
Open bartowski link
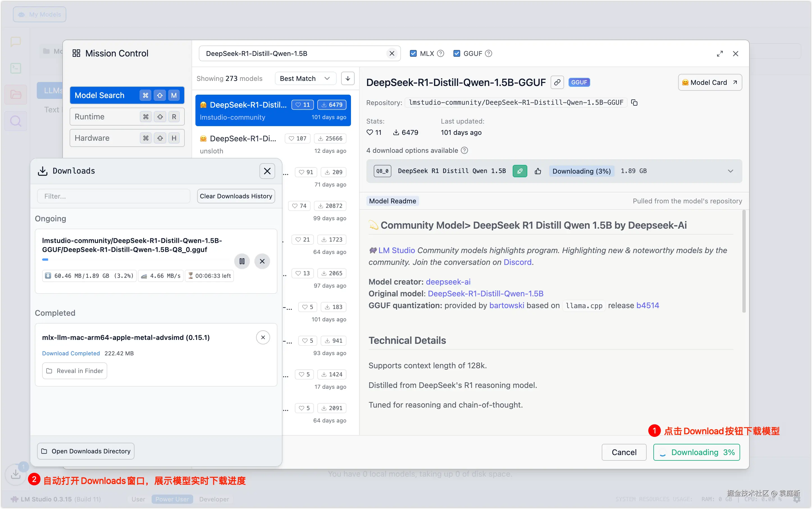[507, 305]
